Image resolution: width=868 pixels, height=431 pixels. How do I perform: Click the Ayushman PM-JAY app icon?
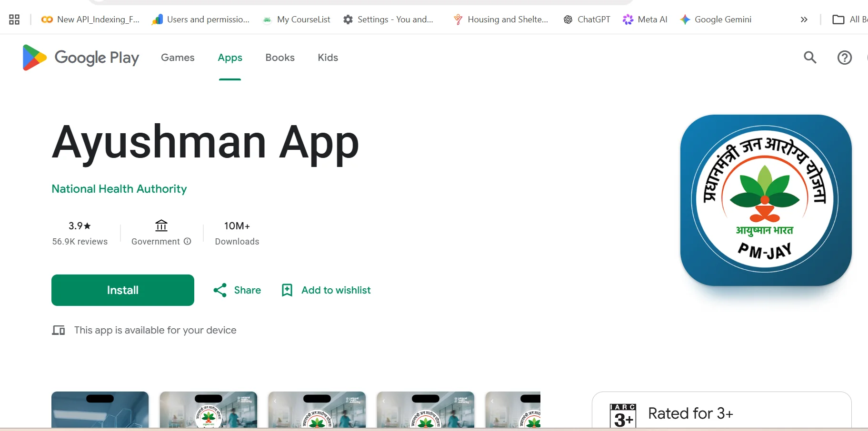[x=766, y=200]
